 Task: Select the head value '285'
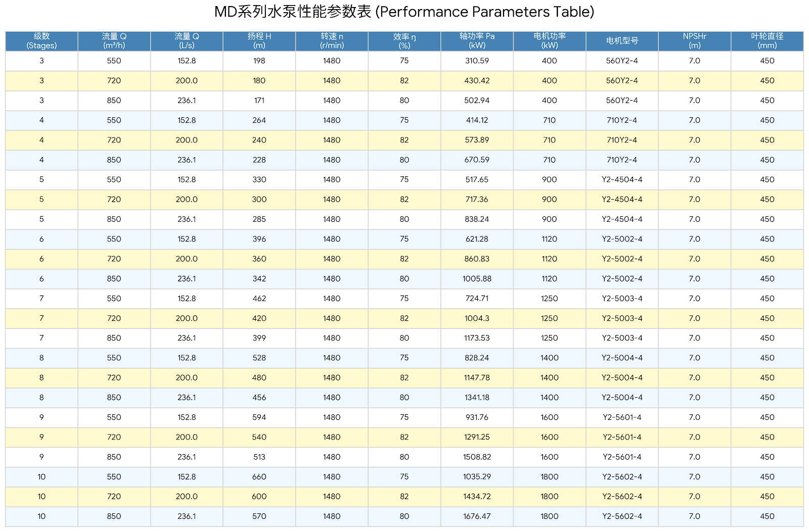click(259, 219)
